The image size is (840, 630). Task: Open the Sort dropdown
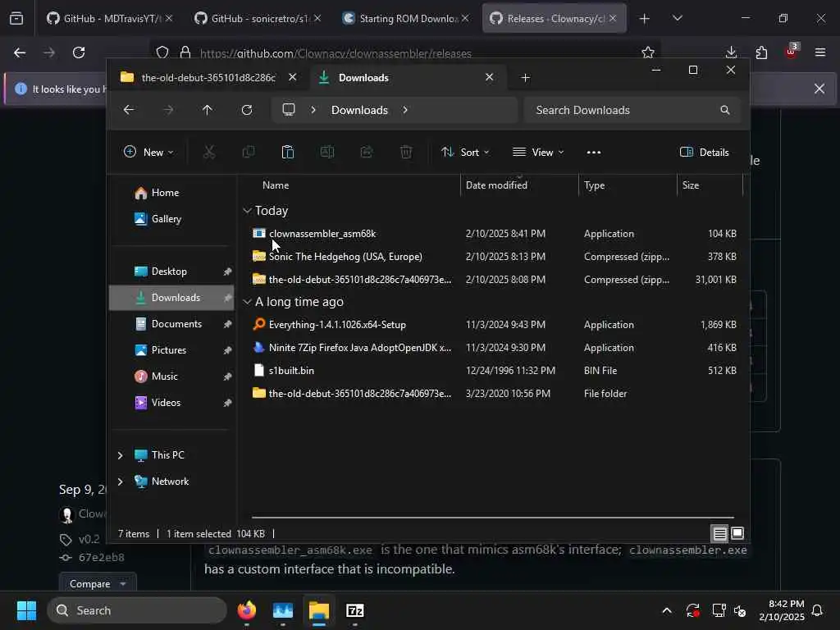(465, 152)
